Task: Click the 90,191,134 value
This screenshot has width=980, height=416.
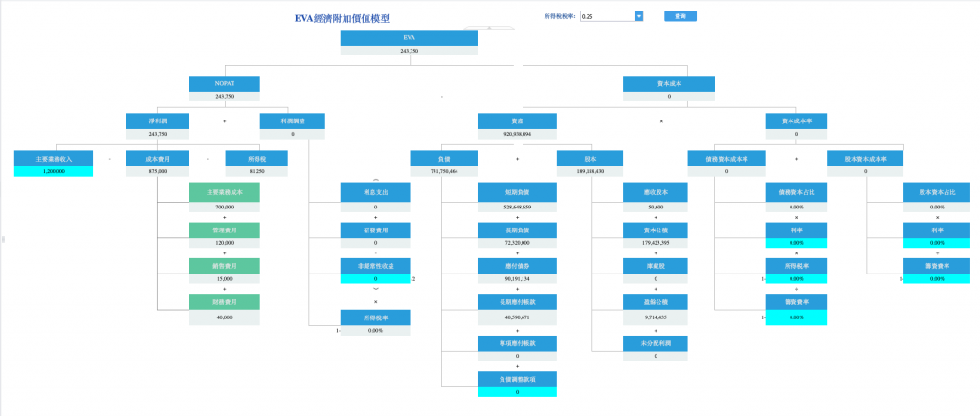Action: 517,279
